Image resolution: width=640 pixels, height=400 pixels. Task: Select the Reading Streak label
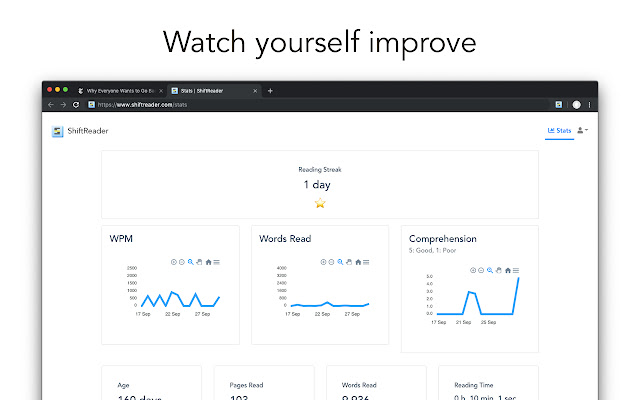point(320,169)
